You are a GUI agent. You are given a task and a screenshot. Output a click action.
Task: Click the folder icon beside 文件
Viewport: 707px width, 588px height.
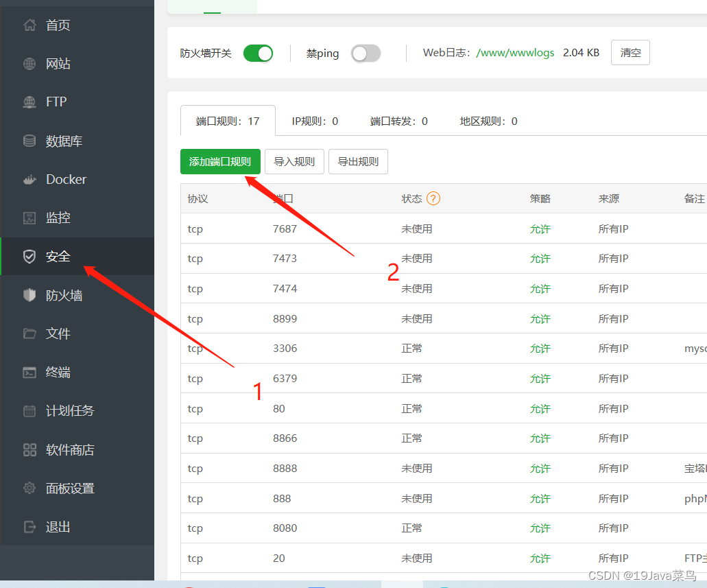[29, 333]
